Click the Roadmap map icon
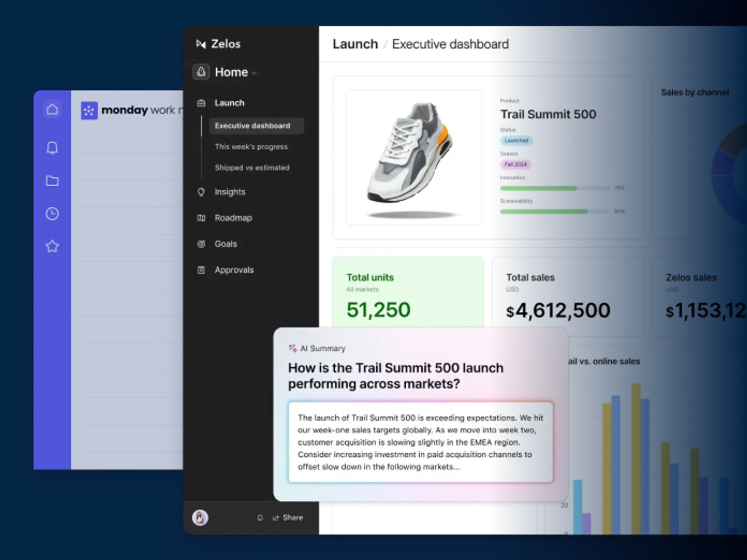This screenshot has height=560, width=747. pyautogui.click(x=201, y=218)
